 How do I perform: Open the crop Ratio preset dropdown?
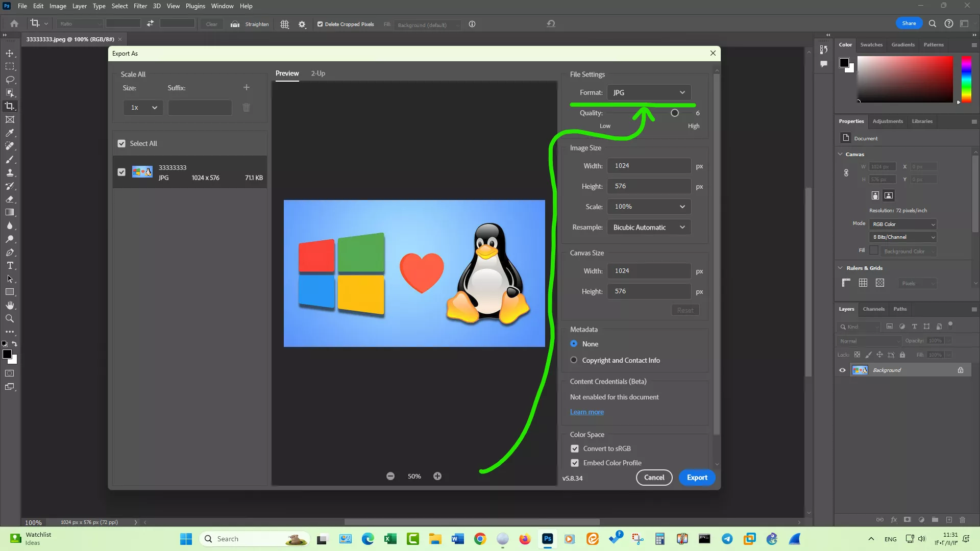tap(80, 23)
